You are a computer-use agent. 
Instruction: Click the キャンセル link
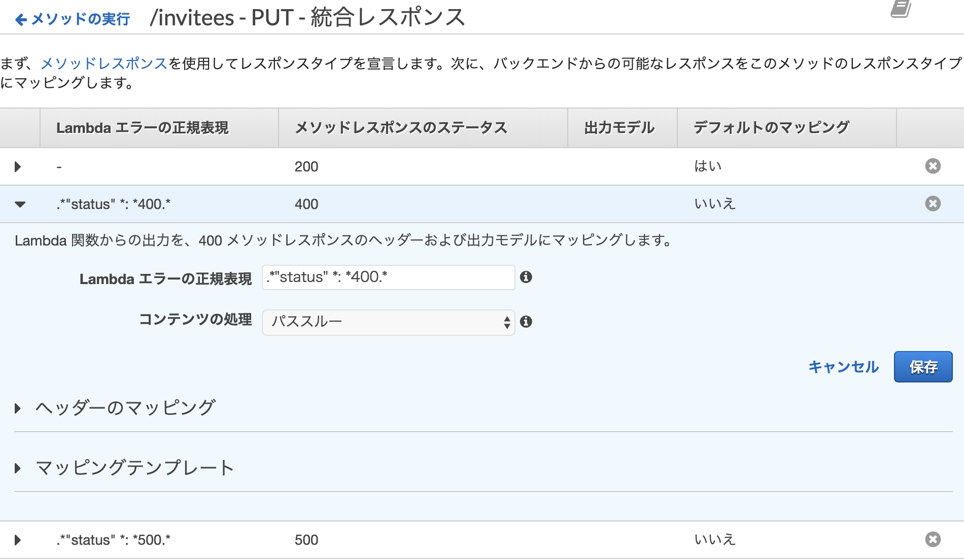coord(843,367)
